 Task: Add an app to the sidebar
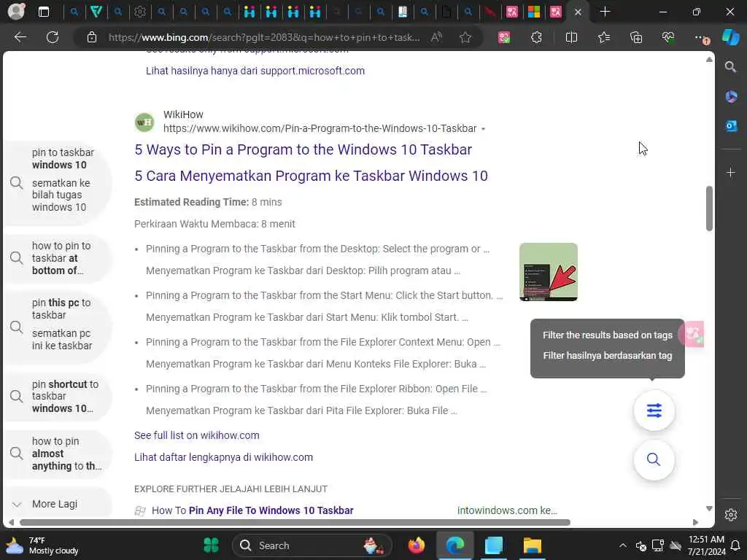[x=731, y=172]
